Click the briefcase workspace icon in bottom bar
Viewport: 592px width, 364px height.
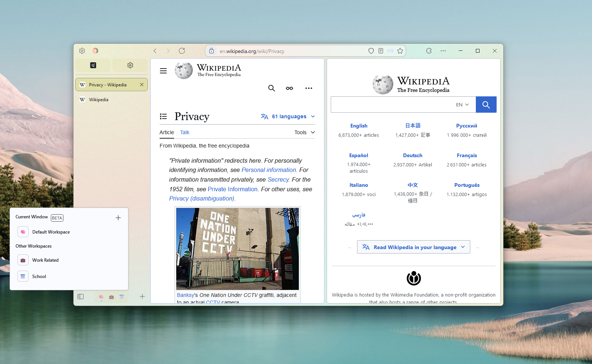pyautogui.click(x=111, y=297)
